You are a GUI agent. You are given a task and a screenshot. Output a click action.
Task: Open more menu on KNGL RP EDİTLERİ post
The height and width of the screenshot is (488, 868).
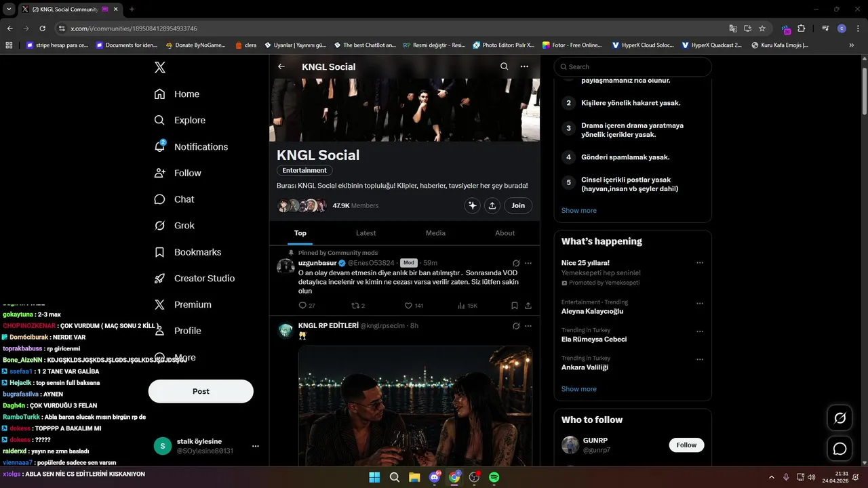tap(528, 326)
